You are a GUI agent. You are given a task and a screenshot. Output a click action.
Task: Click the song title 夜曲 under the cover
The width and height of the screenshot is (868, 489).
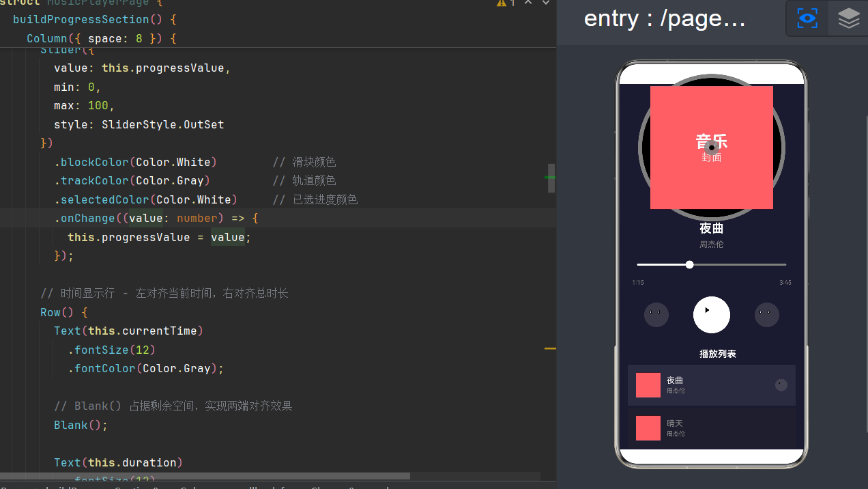pyautogui.click(x=712, y=228)
